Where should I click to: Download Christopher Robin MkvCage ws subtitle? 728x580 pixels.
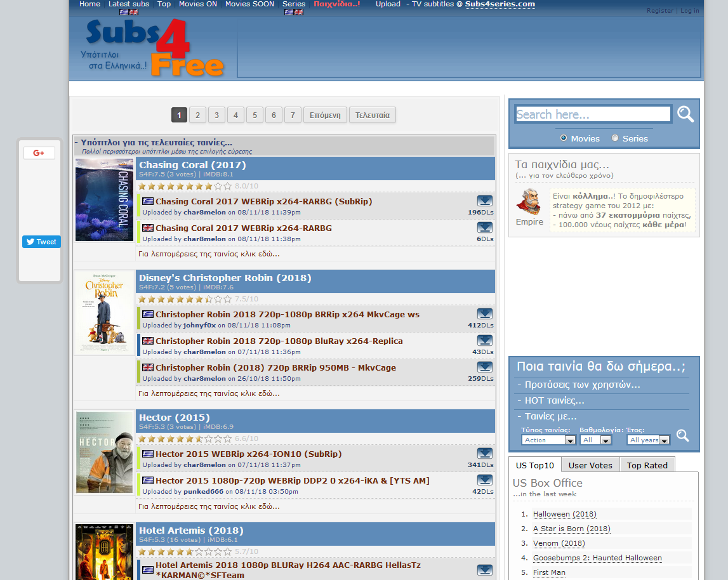tap(485, 314)
